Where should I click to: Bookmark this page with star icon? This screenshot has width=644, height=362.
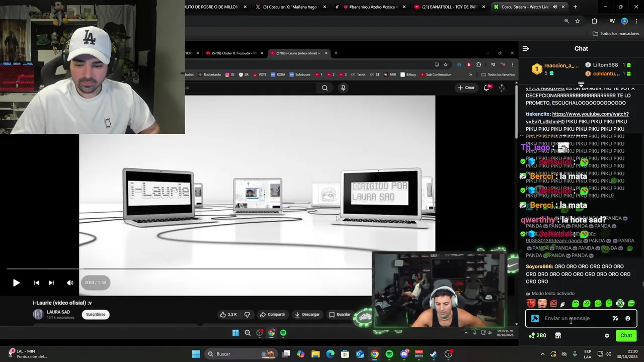pos(578,21)
